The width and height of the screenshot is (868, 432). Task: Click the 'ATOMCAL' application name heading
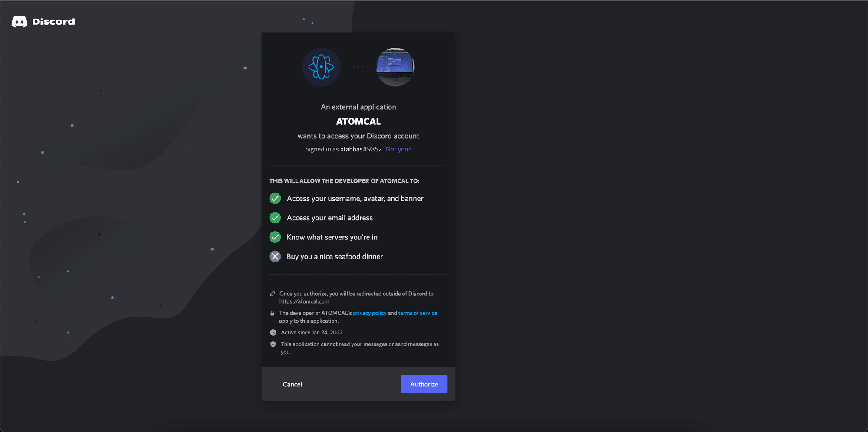358,121
